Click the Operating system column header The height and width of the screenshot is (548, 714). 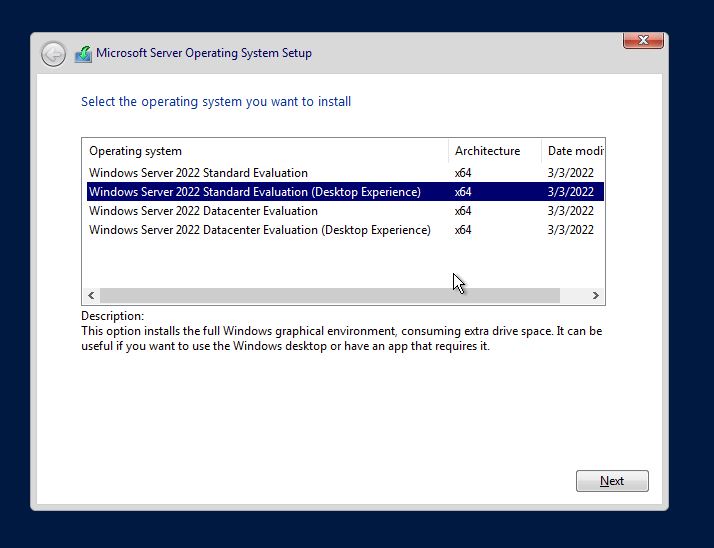(135, 151)
